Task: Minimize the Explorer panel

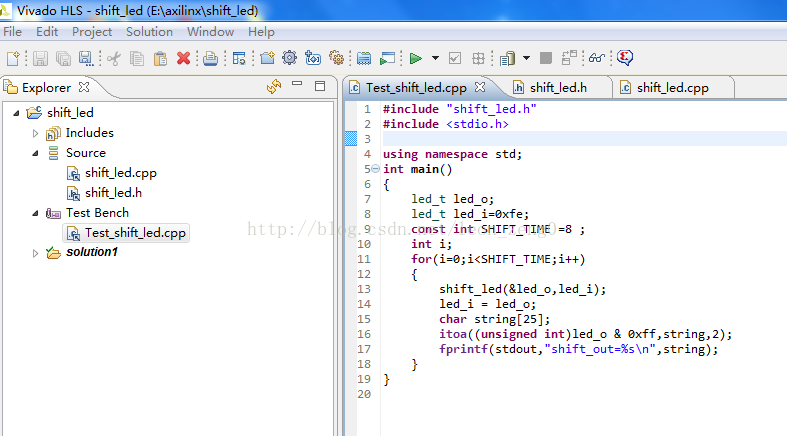Action: click(x=297, y=84)
